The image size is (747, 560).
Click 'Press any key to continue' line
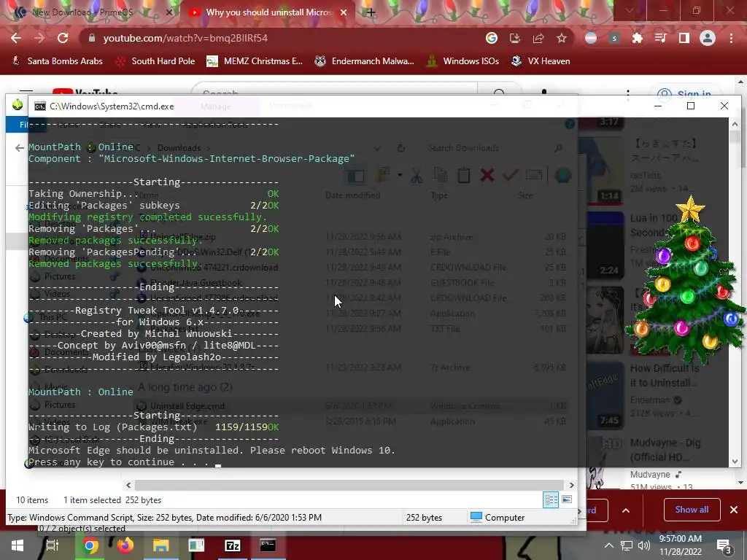coord(118,462)
